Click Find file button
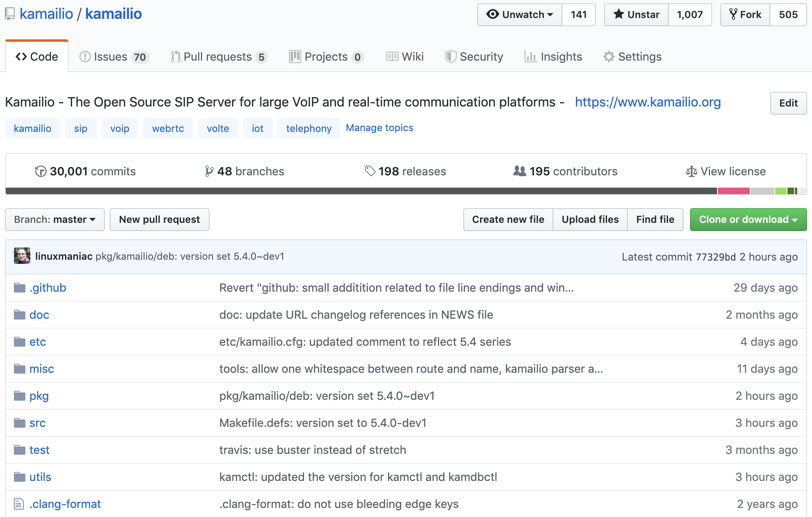Viewport: 812px width, 517px height. pos(655,220)
